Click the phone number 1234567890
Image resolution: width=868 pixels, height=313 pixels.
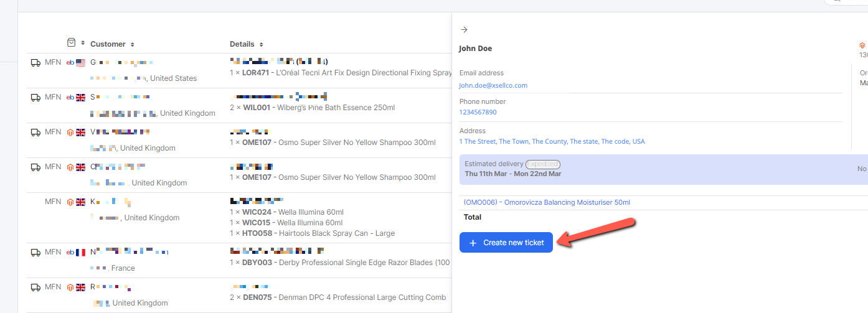[478, 112]
